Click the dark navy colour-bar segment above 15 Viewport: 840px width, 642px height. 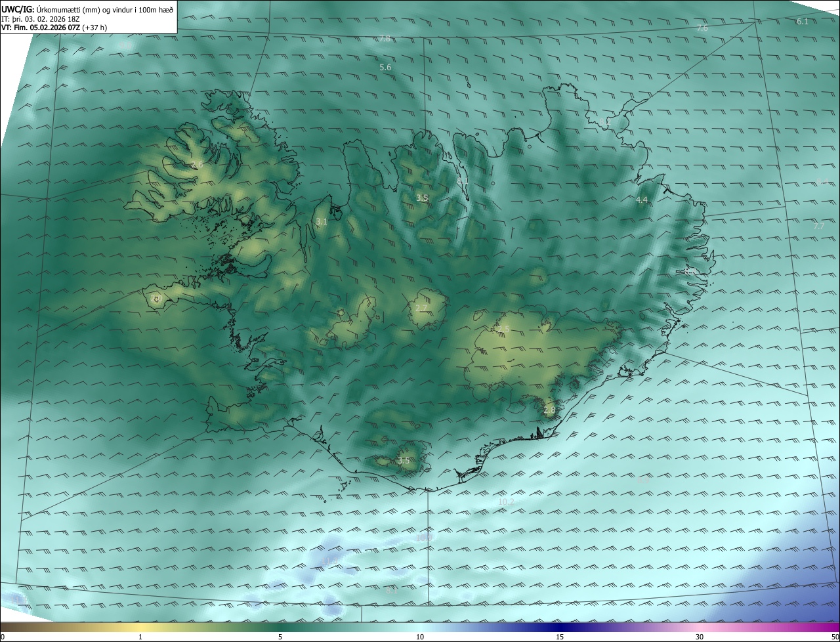560,627
